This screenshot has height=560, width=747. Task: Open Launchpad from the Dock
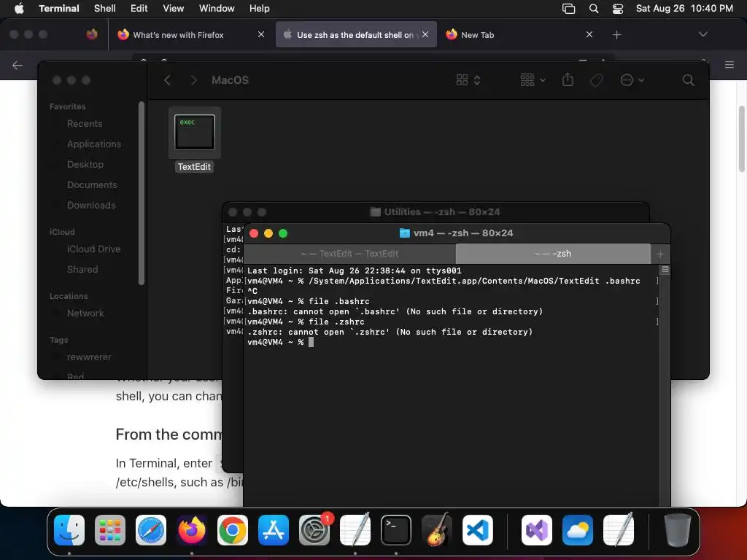(110, 529)
